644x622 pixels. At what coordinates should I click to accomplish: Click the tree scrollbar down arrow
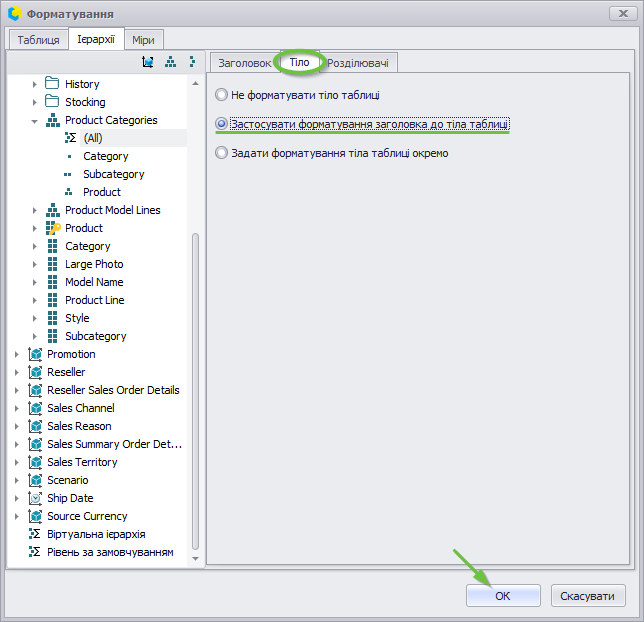(196, 559)
